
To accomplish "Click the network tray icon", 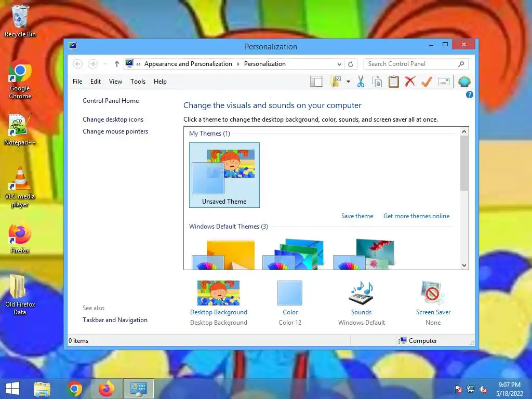I will [471, 389].
